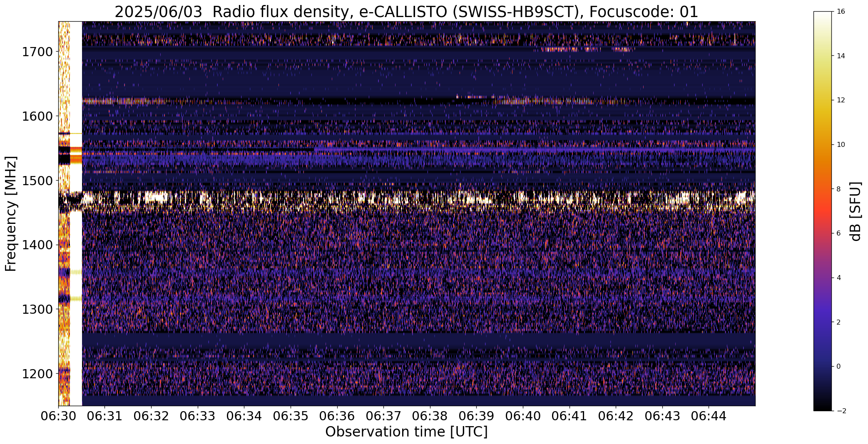Click the 06:39 time tick label

pos(476,416)
